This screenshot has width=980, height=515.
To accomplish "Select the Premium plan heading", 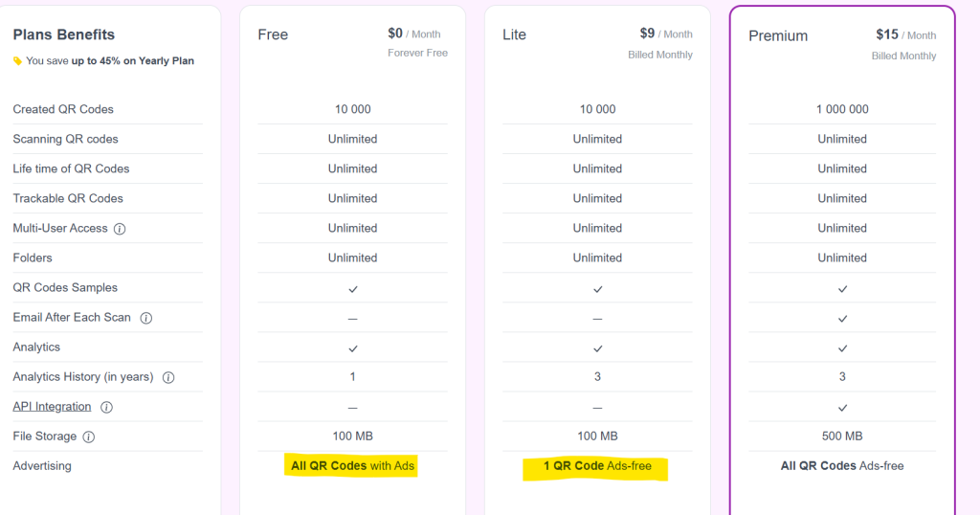I will [778, 36].
